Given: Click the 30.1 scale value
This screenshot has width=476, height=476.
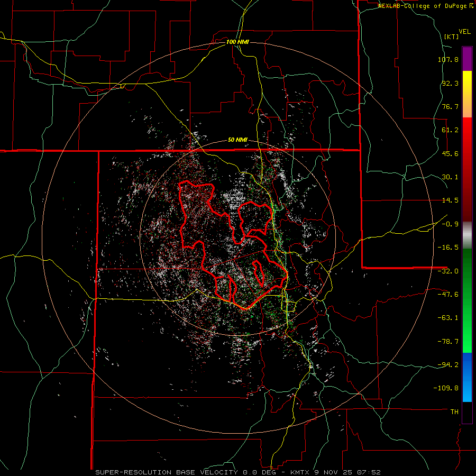Looking at the screenshot, I should coord(450,177).
